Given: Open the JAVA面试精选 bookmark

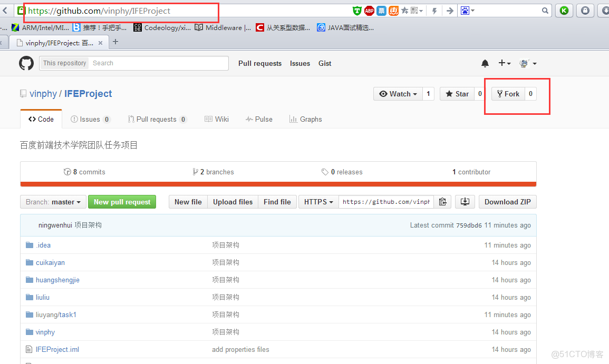Looking at the screenshot, I should click(345, 27).
